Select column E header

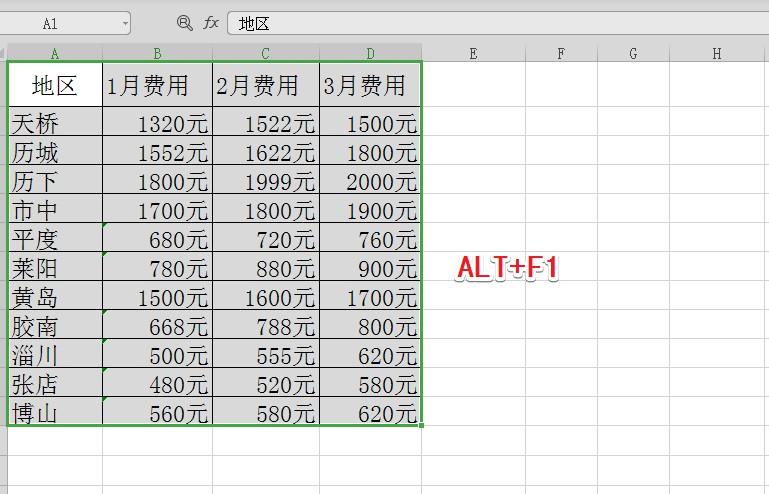point(473,53)
